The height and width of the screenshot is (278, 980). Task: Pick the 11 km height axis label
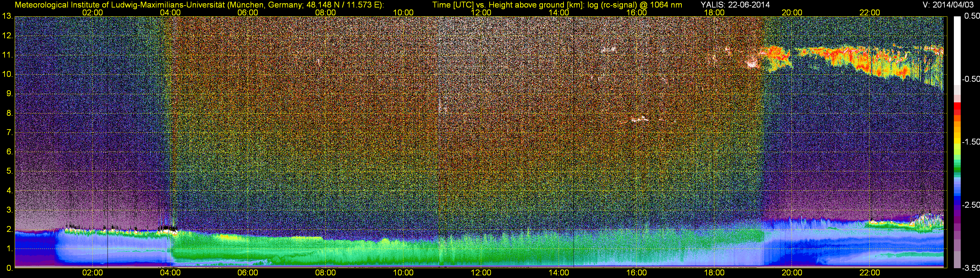click(x=7, y=55)
